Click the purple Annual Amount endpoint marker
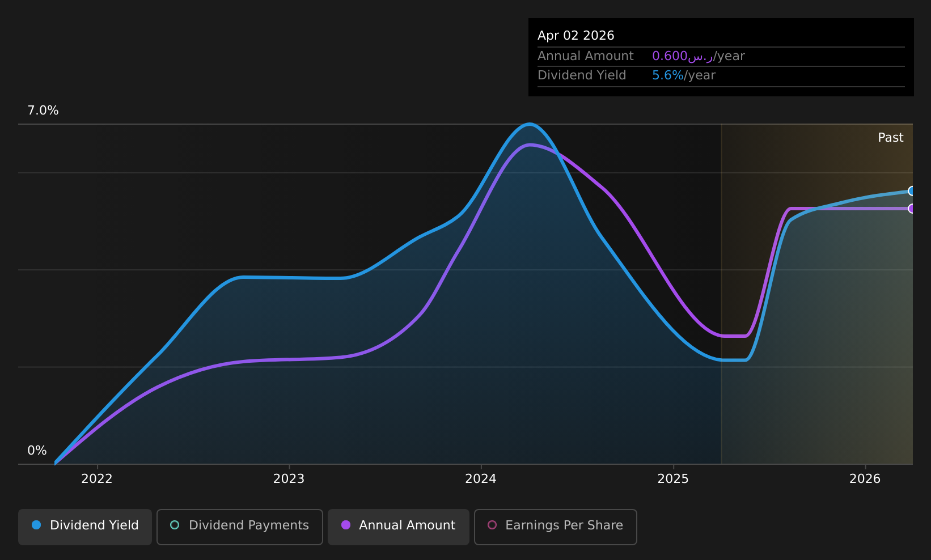The image size is (931, 560). pyautogui.click(x=912, y=209)
